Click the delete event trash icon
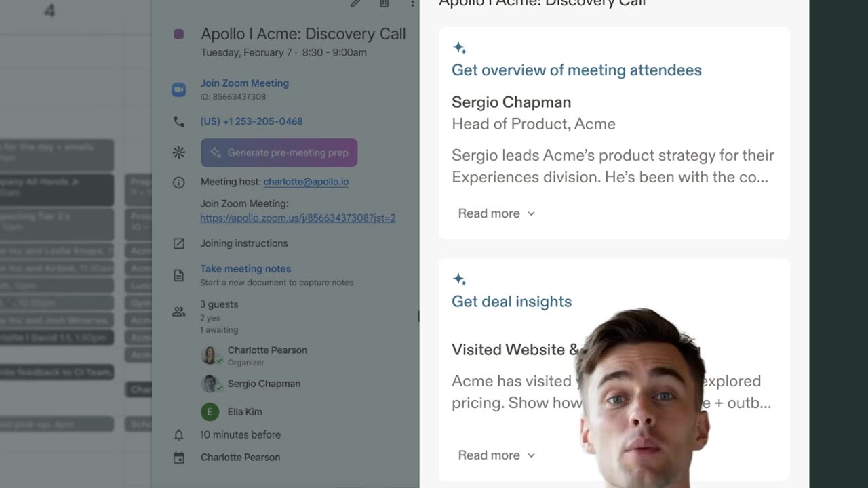Screen dimensions: 868x488 tap(384, 3)
